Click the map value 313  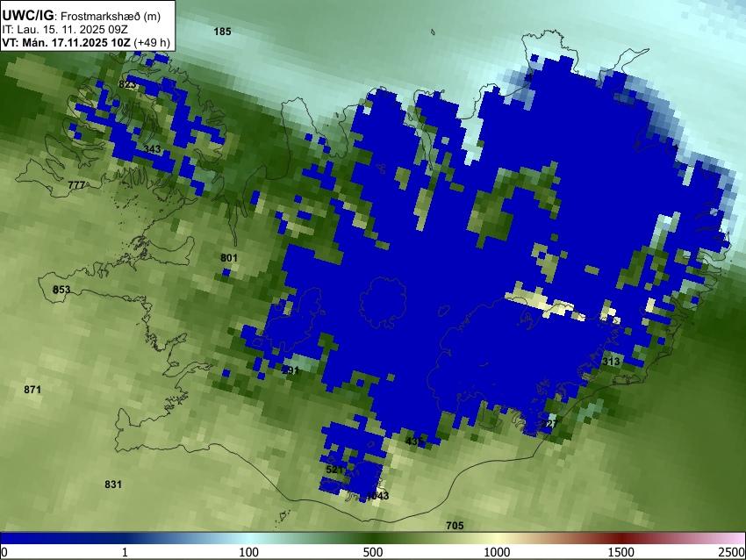611,362
